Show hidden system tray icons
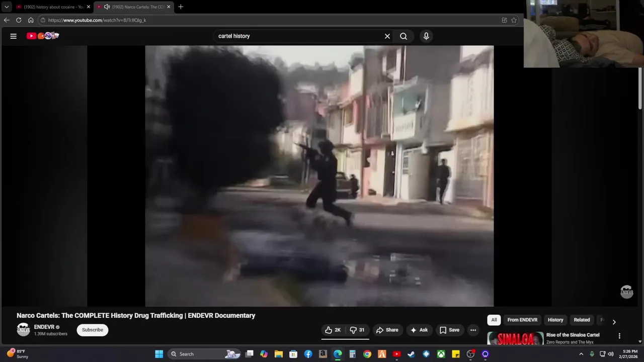 coord(581,354)
